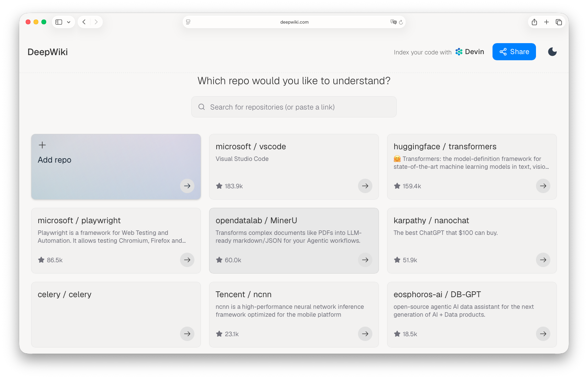Click arrow on celery / celery card
Viewport: 588px width, 379px height.
(187, 334)
